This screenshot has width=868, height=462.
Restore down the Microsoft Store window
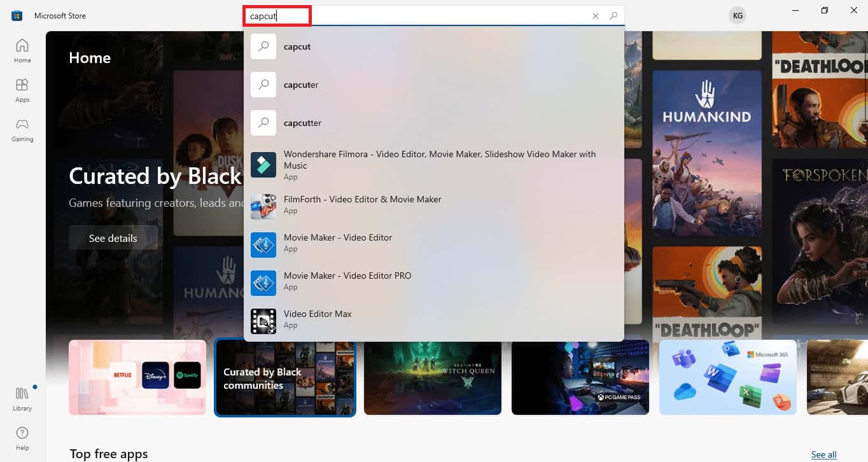click(x=825, y=10)
